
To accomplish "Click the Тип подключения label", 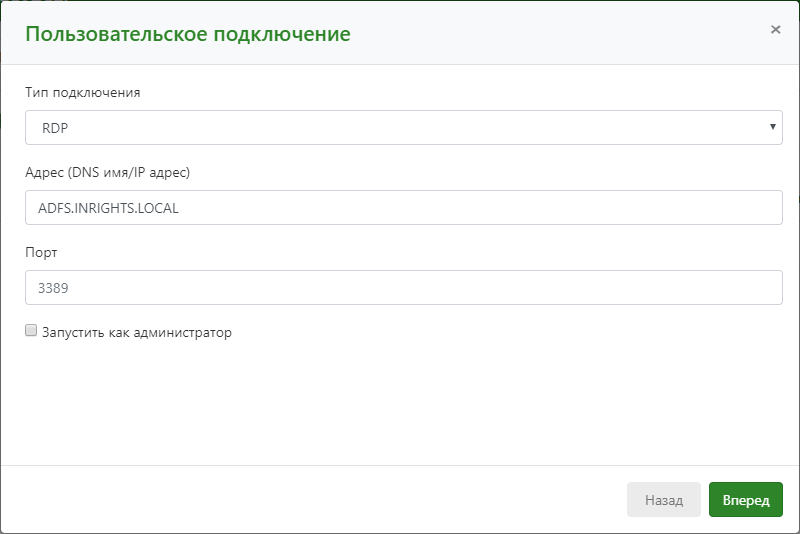I will coord(83,92).
